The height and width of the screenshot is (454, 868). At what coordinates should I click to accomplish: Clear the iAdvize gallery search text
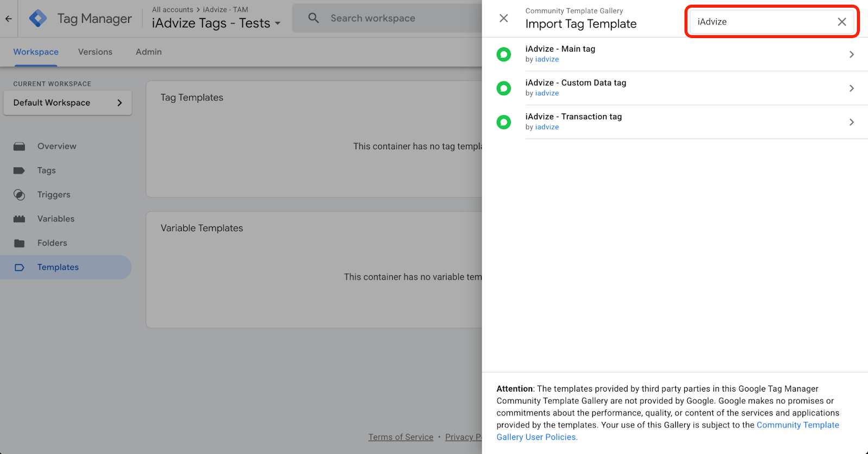pyautogui.click(x=841, y=22)
